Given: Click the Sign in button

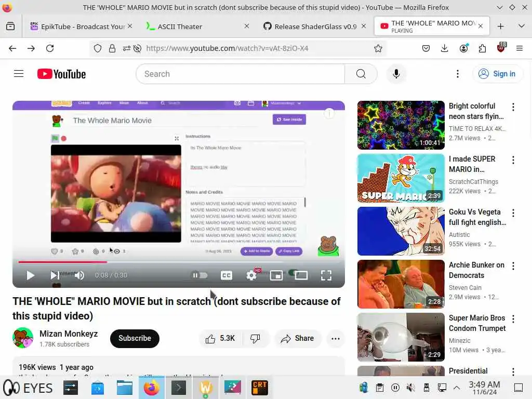Looking at the screenshot, I should [x=497, y=74].
